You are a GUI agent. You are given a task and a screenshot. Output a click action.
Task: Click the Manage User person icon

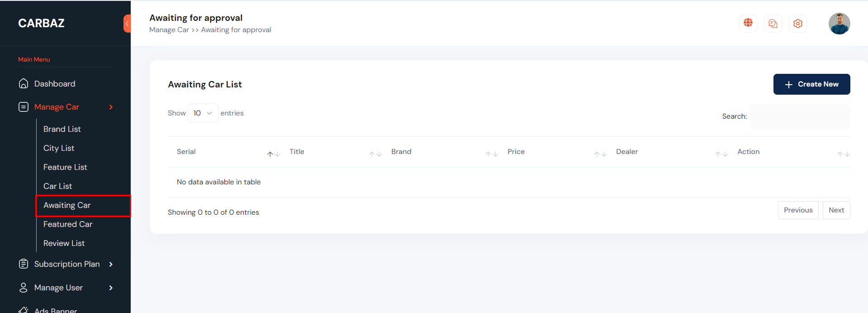(24, 288)
